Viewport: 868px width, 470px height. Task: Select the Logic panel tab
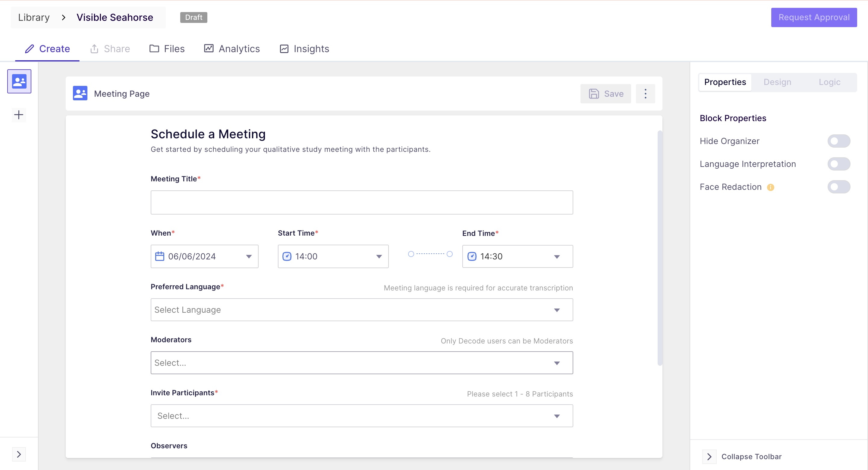pyautogui.click(x=829, y=82)
